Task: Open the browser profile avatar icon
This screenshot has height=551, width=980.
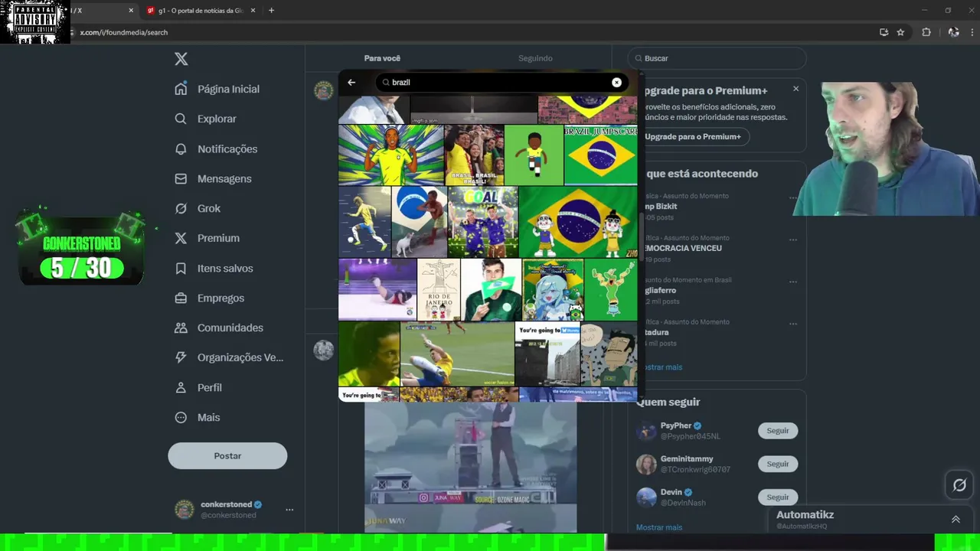Action: tap(953, 32)
